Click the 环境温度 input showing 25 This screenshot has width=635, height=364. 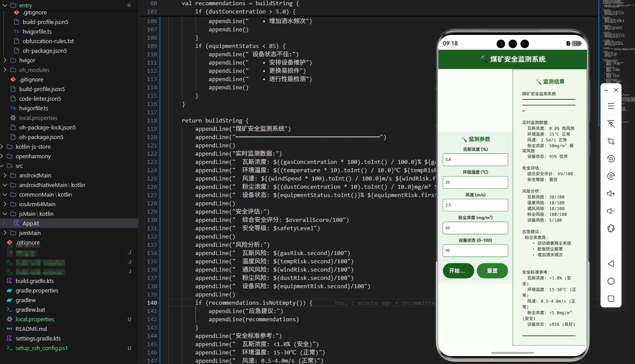[475, 182]
